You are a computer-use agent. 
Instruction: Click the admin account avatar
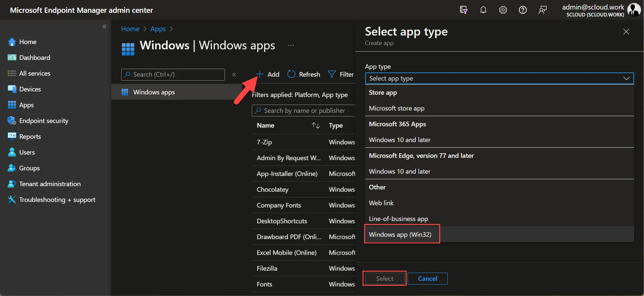pyautogui.click(x=634, y=10)
